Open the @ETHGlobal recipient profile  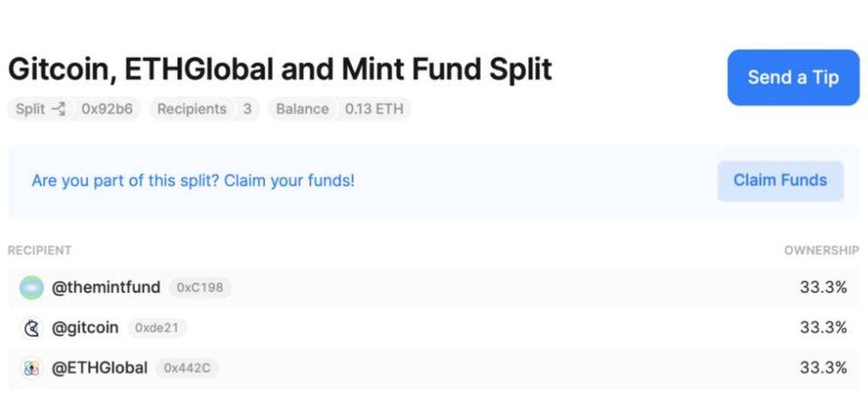tap(99, 368)
